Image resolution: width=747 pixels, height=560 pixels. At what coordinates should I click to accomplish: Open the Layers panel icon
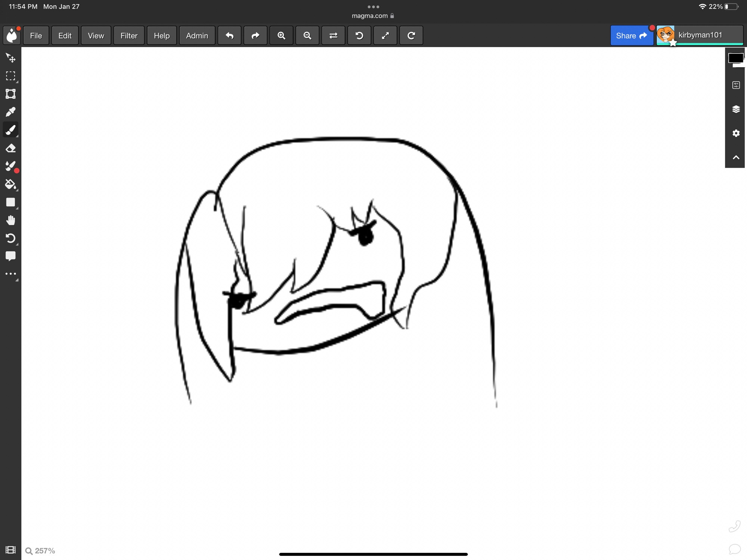pos(736,109)
